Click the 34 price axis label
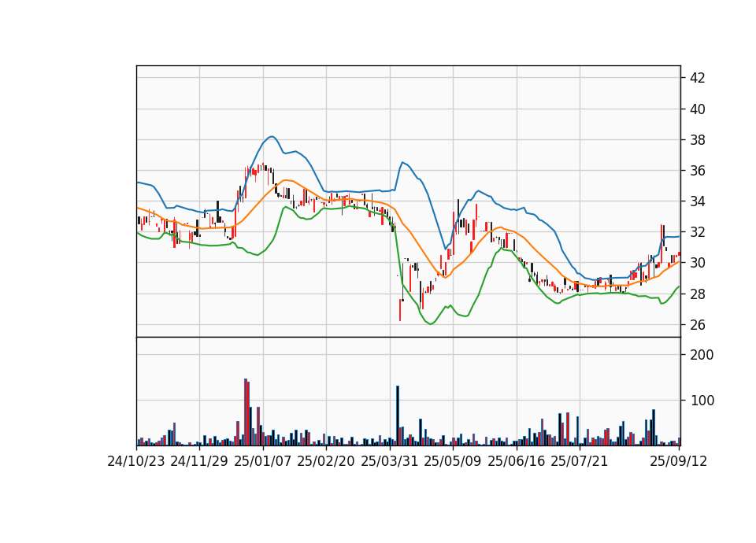 click(698, 201)
